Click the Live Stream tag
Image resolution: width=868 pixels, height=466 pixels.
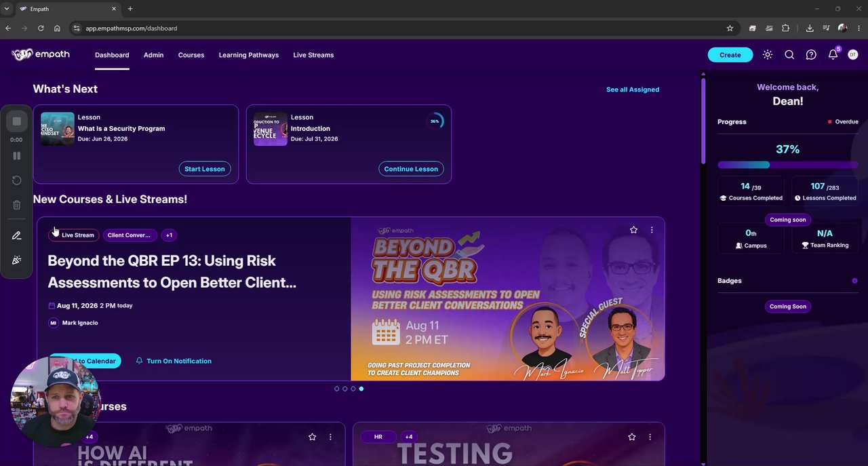click(74, 235)
